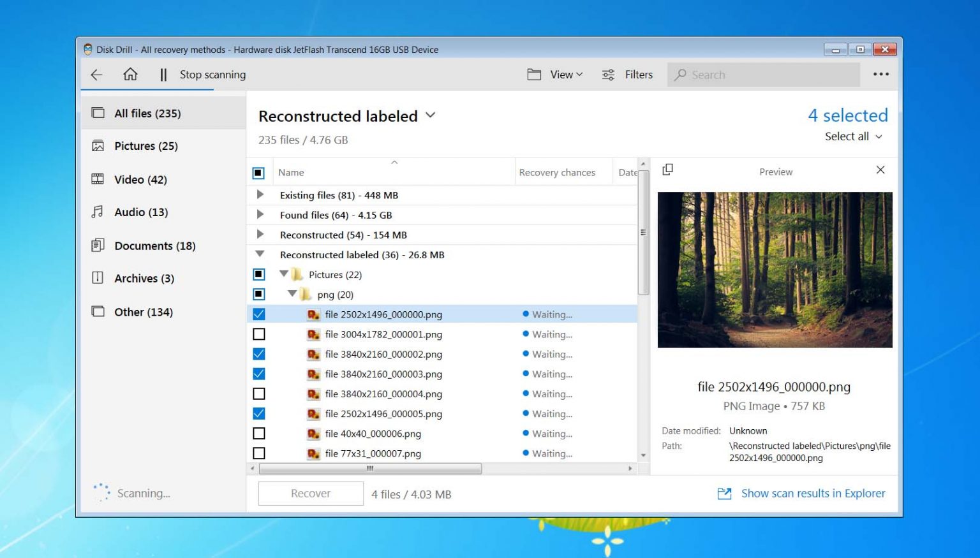This screenshot has width=980, height=558.
Task: Select Documents (18) in the sidebar
Action: point(154,246)
